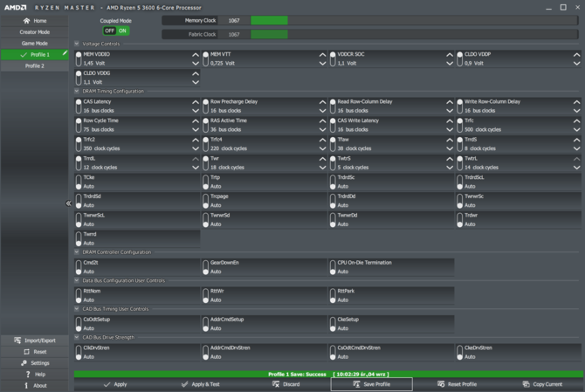Click the Reset Profile button

457,384
